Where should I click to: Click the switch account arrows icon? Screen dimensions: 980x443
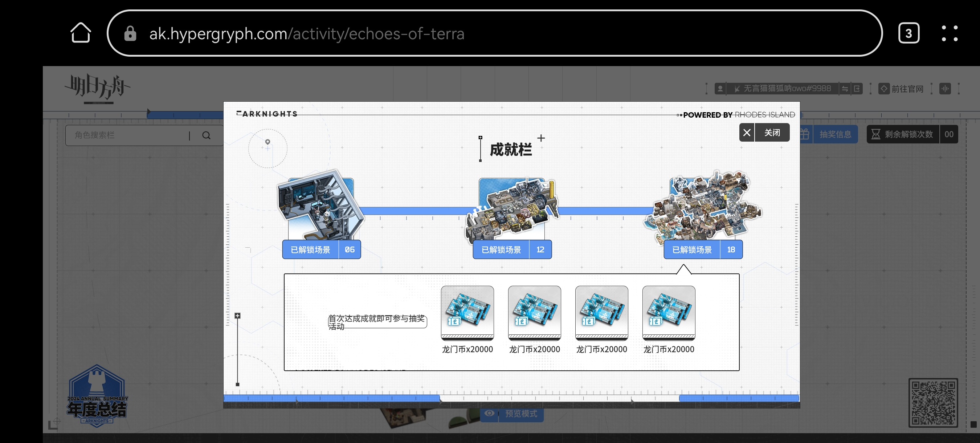[x=845, y=89]
